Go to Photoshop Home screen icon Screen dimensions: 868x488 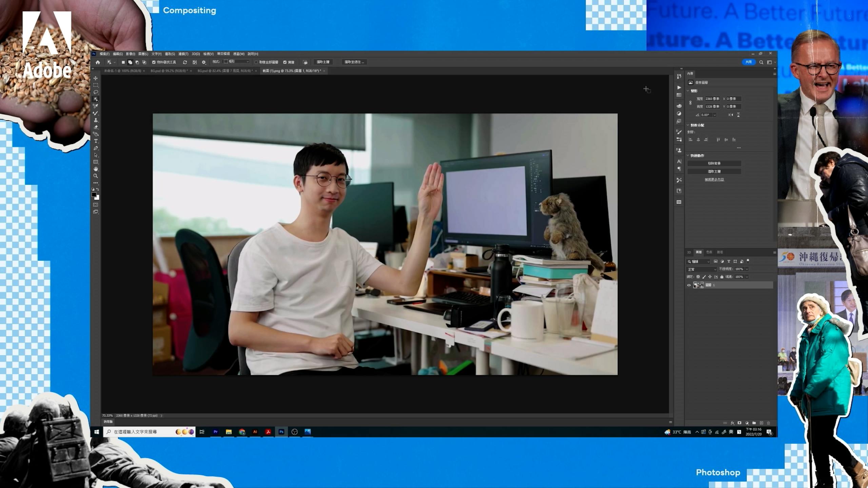(98, 62)
